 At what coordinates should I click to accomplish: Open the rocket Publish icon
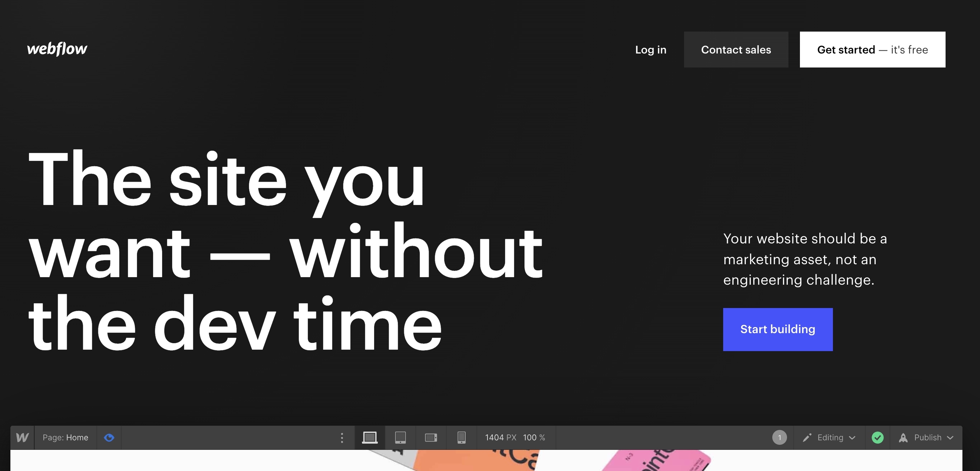coord(903,438)
